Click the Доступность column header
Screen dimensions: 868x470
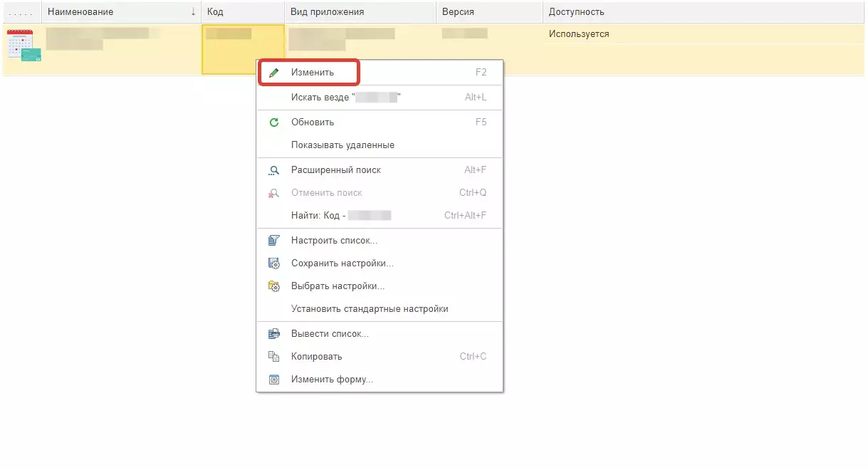point(704,12)
